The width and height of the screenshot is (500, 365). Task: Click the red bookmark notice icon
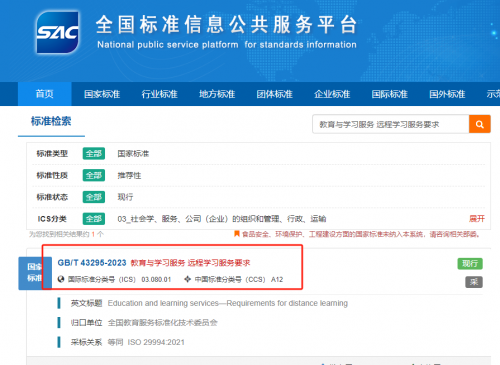pos(237,234)
